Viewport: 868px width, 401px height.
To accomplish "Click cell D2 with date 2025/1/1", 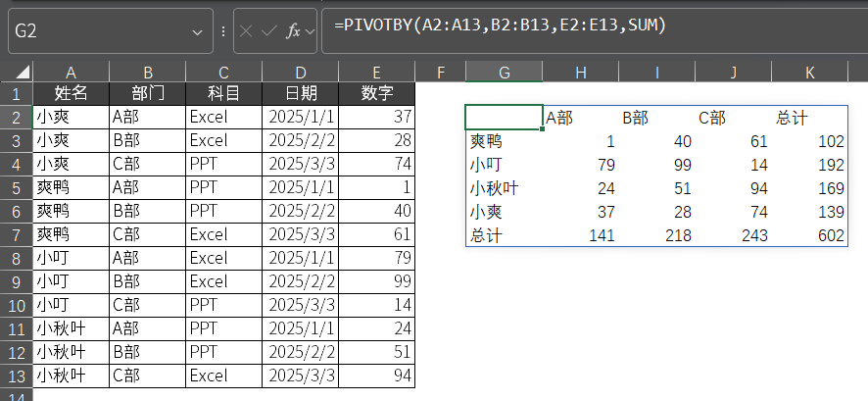I will (x=300, y=117).
